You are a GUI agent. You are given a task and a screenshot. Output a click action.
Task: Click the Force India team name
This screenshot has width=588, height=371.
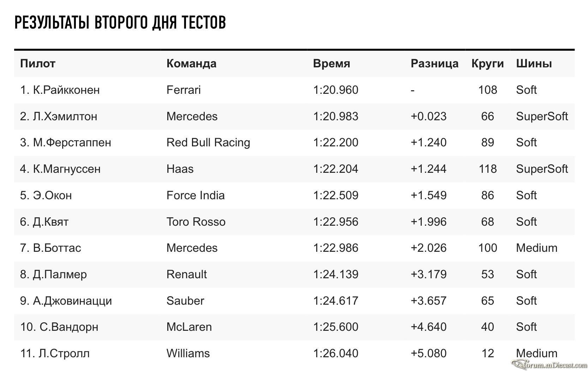tap(196, 195)
